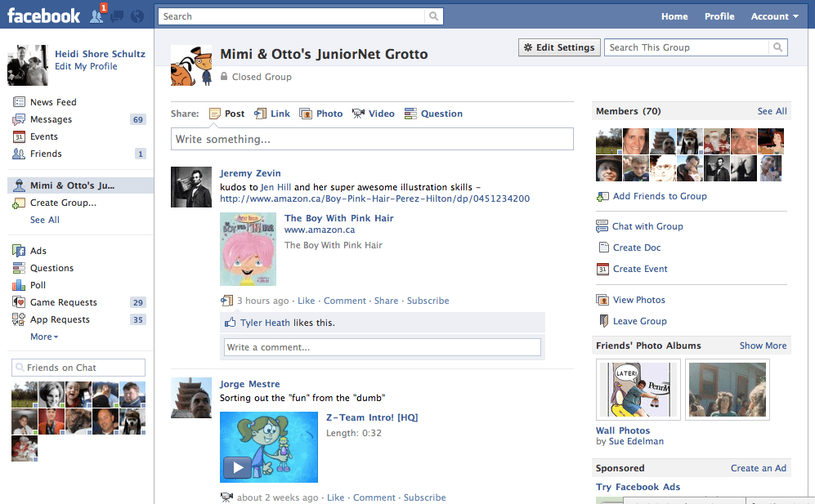Click the Edit Settings button
The image size is (815, 504).
559,47
